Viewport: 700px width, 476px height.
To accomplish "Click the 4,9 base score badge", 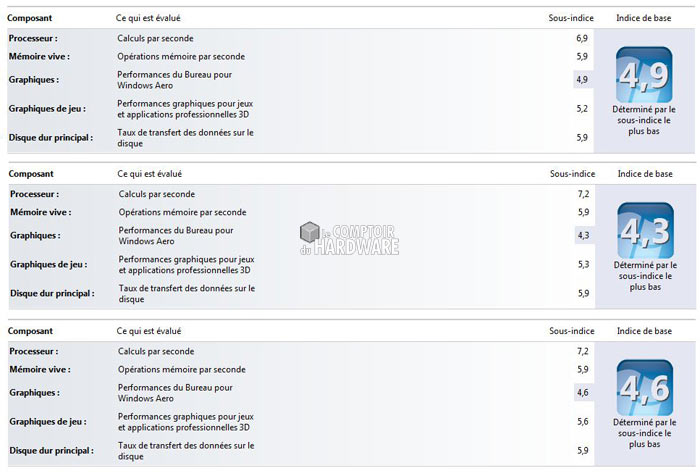I will click(644, 74).
